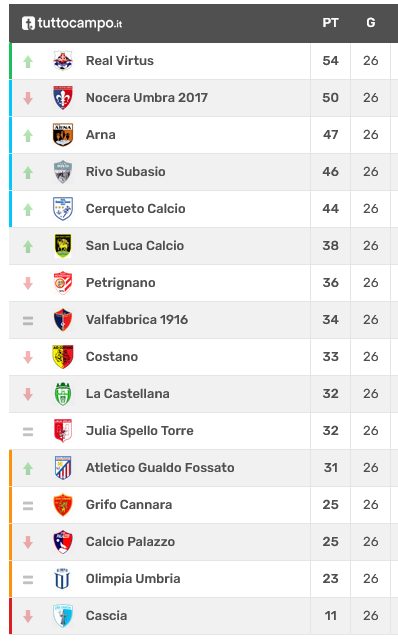Click the Real Virtus team crest

click(63, 61)
